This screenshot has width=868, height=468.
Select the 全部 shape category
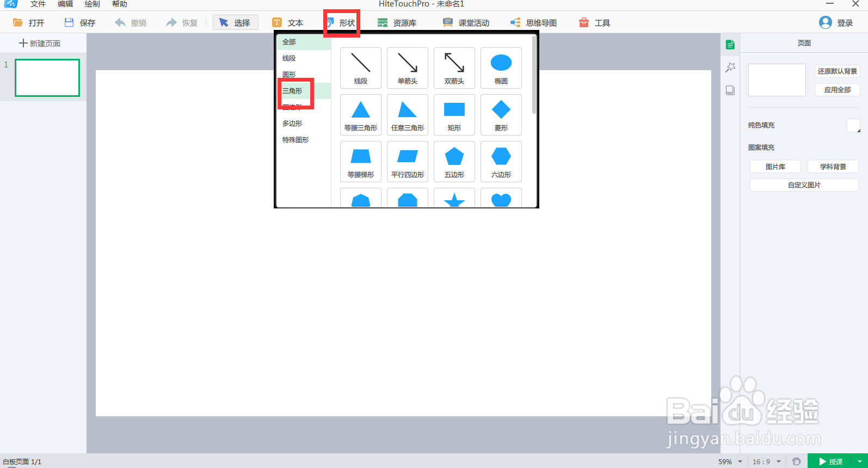pyautogui.click(x=304, y=42)
